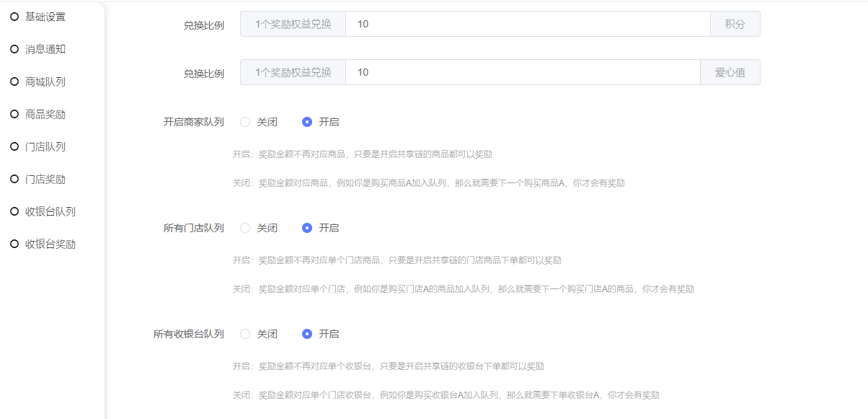Screen dimensions: 868x419
Task: Click the 爱心值 exchange ratio input field
Action: click(x=523, y=72)
